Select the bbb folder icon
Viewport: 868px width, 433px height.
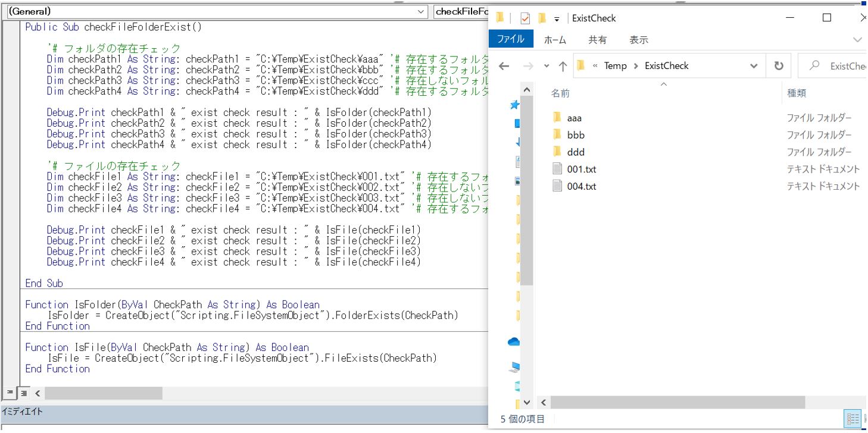pos(557,135)
